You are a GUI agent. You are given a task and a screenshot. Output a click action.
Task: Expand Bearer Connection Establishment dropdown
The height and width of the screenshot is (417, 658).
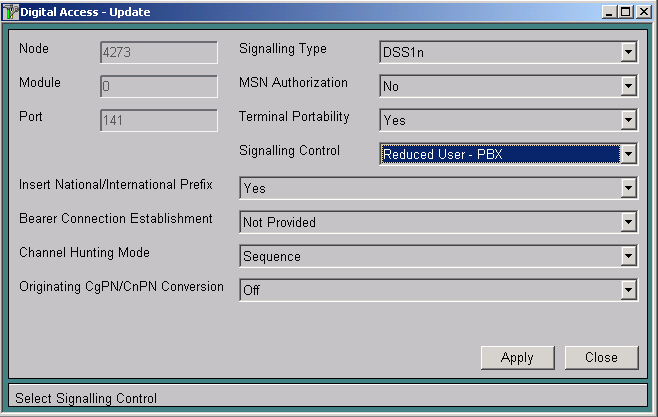click(x=628, y=222)
